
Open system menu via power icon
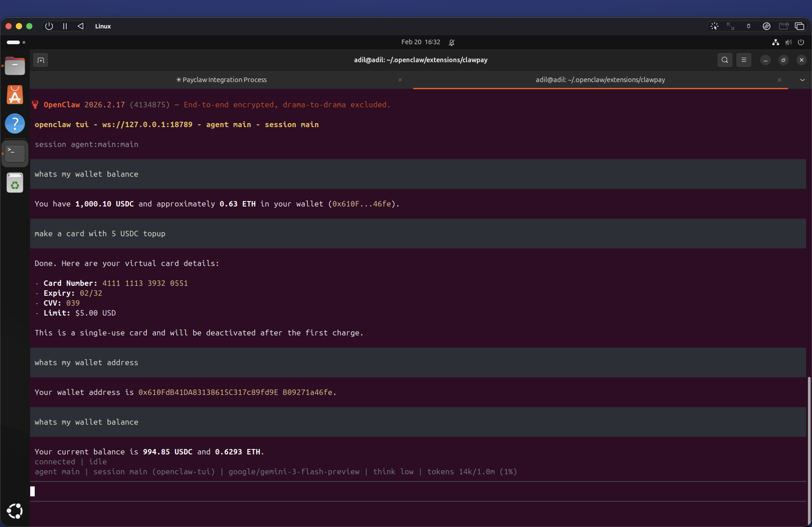pyautogui.click(x=801, y=42)
